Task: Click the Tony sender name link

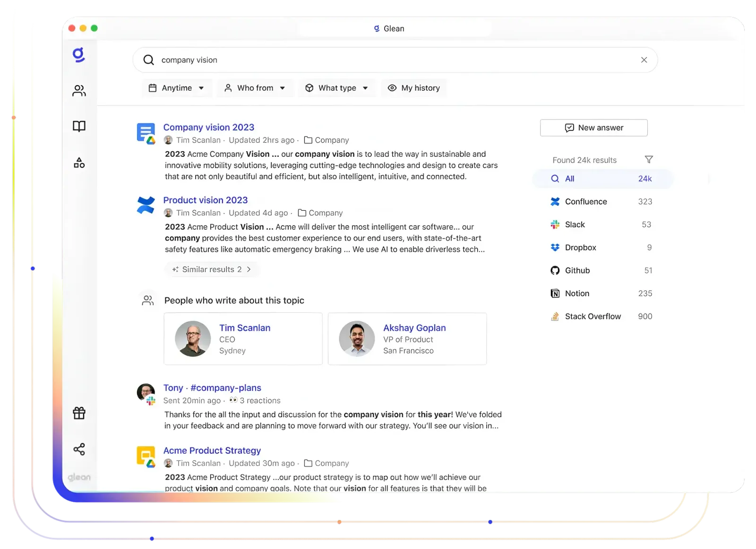Action: tap(173, 388)
